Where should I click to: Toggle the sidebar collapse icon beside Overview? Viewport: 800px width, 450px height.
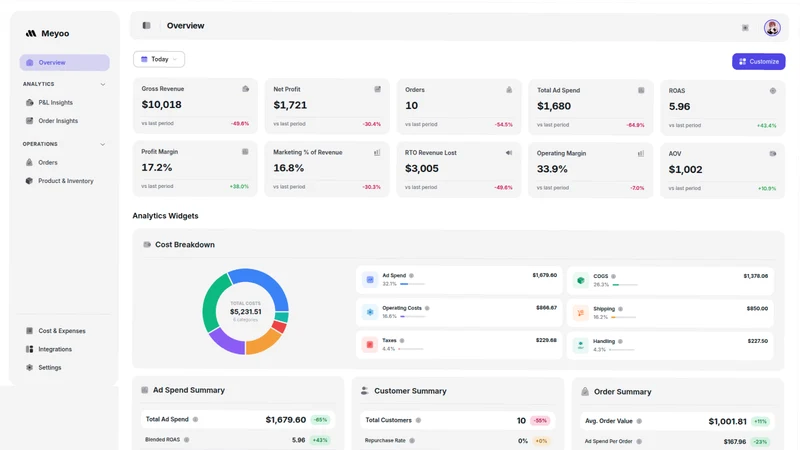tap(146, 26)
